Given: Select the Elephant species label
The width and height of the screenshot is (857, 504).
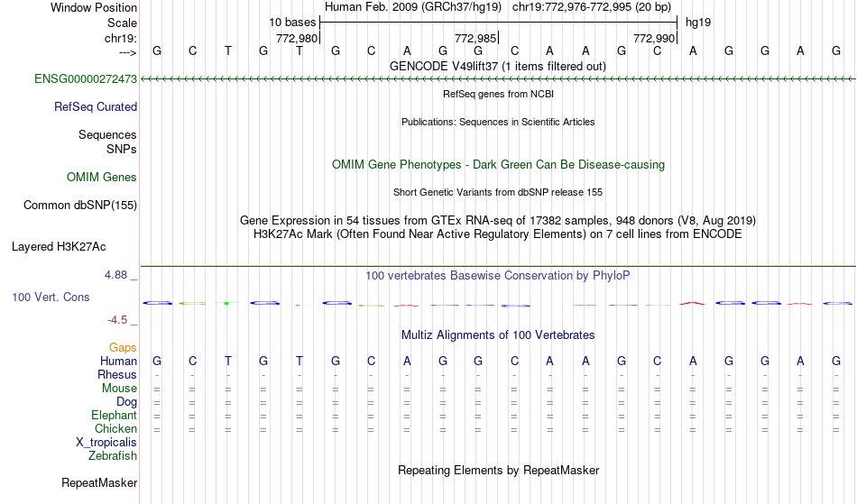Looking at the screenshot, I should tap(114, 415).
